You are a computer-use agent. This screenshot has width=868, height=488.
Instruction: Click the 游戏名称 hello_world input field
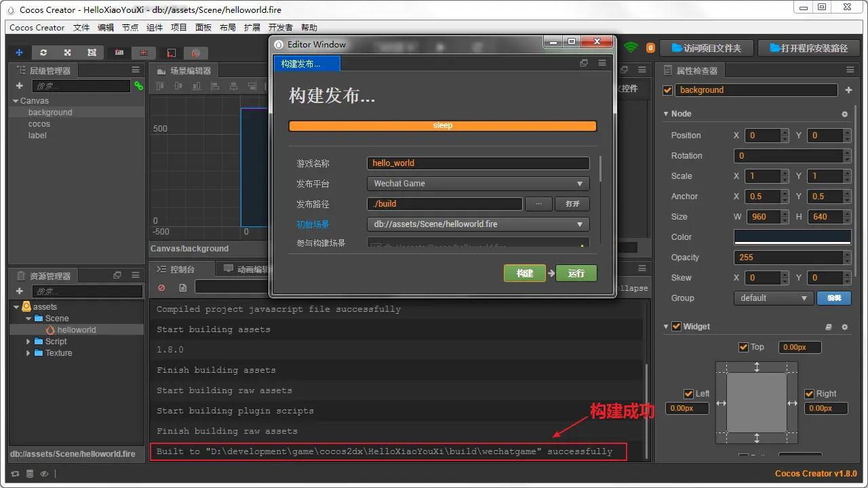point(478,163)
